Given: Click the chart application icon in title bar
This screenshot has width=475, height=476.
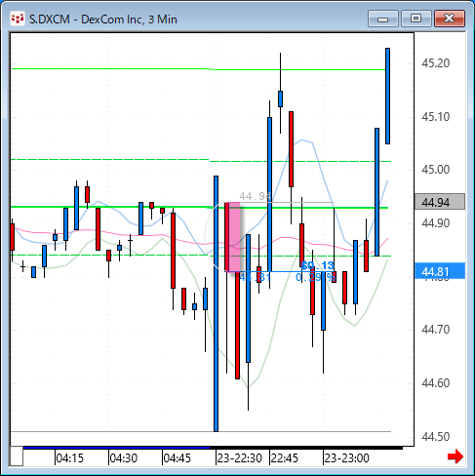Looking at the screenshot, I should click(18, 19).
